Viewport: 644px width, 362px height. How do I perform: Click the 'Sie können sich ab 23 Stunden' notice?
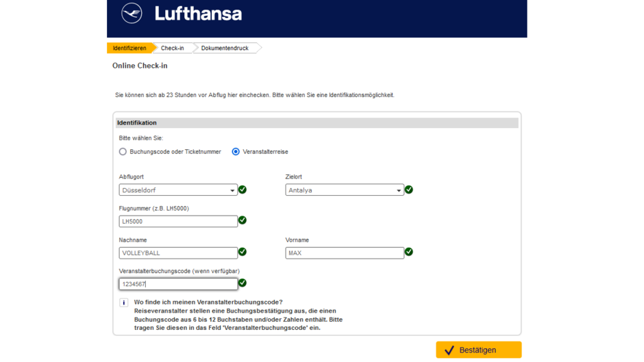255,95
